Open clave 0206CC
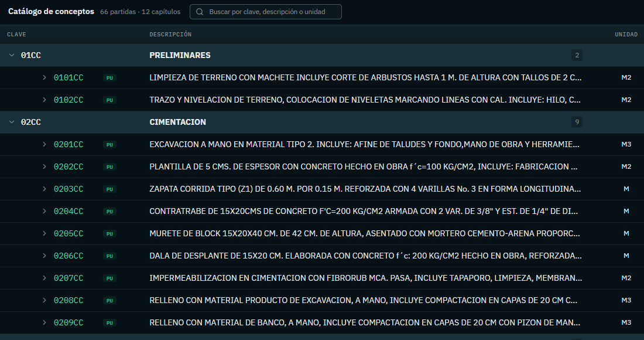The width and height of the screenshot is (644, 340). (68, 256)
